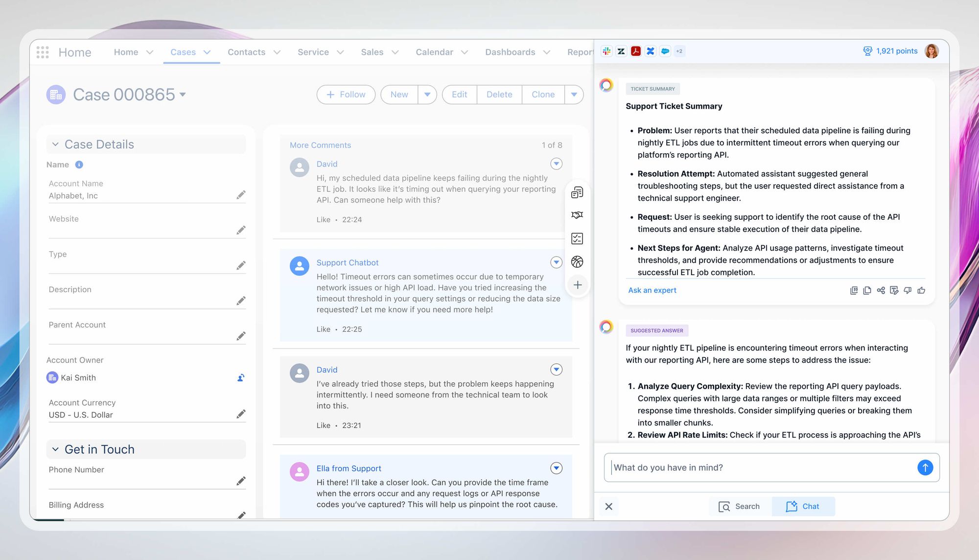Click the trophy icon next to 1,921 points
The width and height of the screenshot is (979, 560).
pos(867,51)
